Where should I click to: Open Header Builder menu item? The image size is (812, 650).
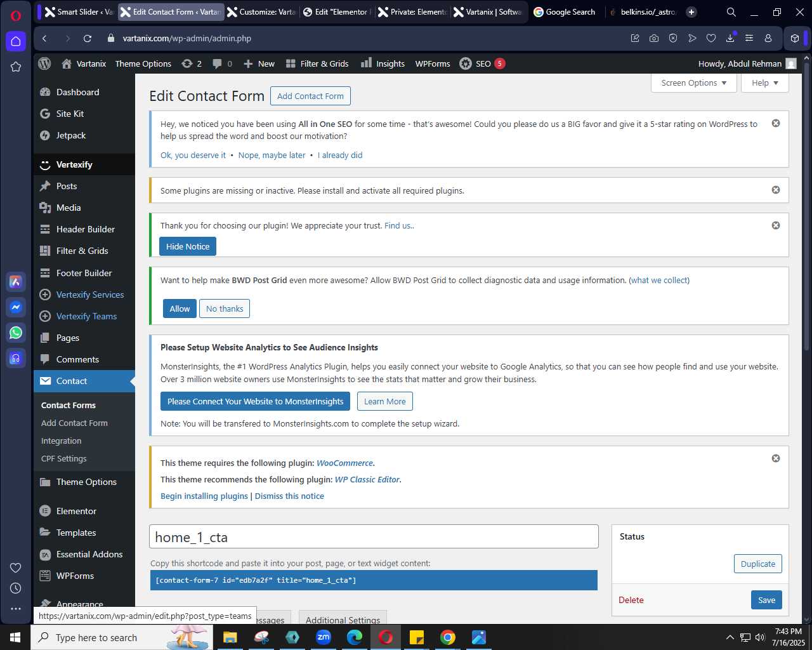(84, 229)
